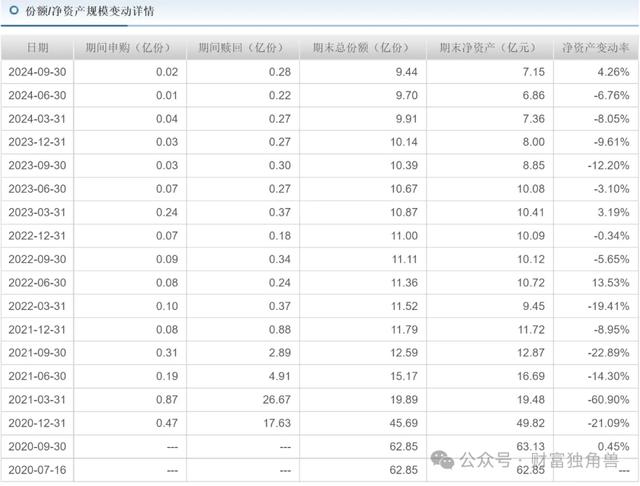Click total shares value 11.00
This screenshot has width=640, height=486.
404,236
